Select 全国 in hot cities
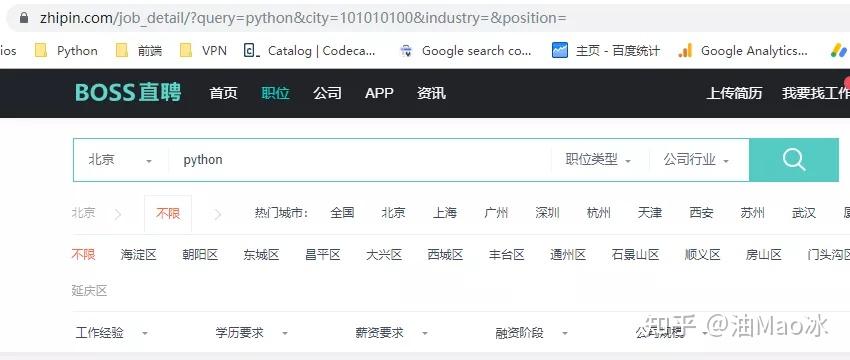 [342, 213]
